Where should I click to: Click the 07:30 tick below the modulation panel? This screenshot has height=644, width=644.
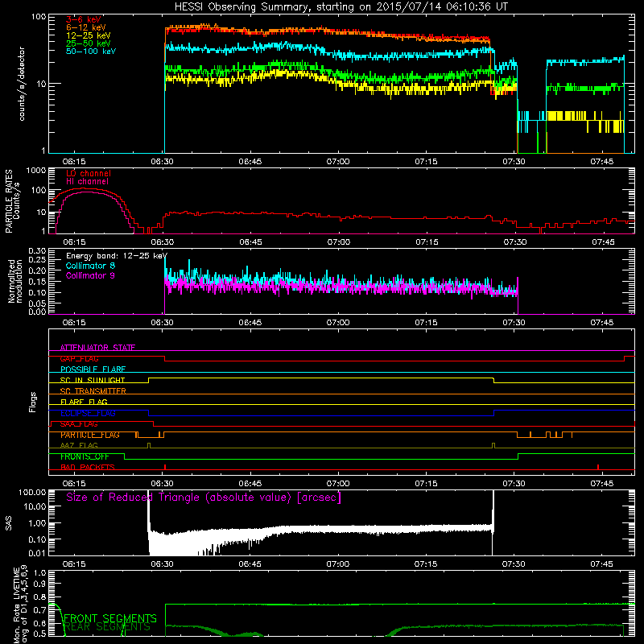pyautogui.click(x=514, y=323)
